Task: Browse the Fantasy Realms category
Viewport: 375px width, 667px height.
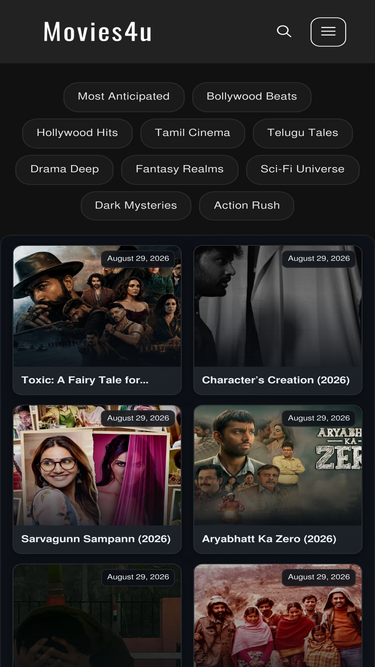Action: [x=179, y=169]
